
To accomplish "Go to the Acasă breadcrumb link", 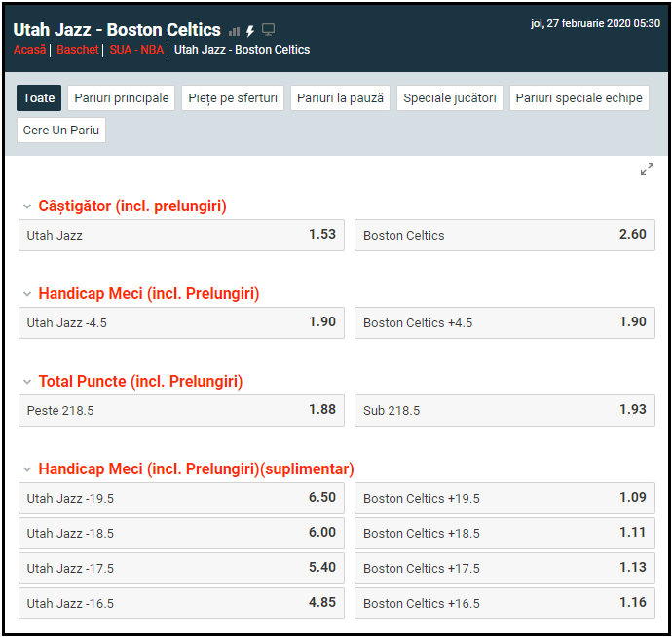I will pyautogui.click(x=29, y=50).
